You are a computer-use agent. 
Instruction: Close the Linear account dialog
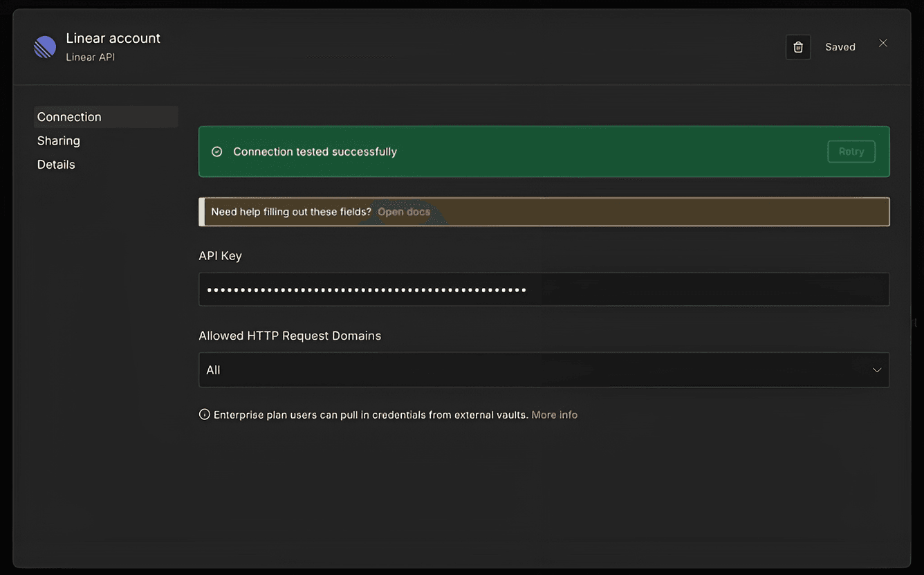[x=883, y=43]
